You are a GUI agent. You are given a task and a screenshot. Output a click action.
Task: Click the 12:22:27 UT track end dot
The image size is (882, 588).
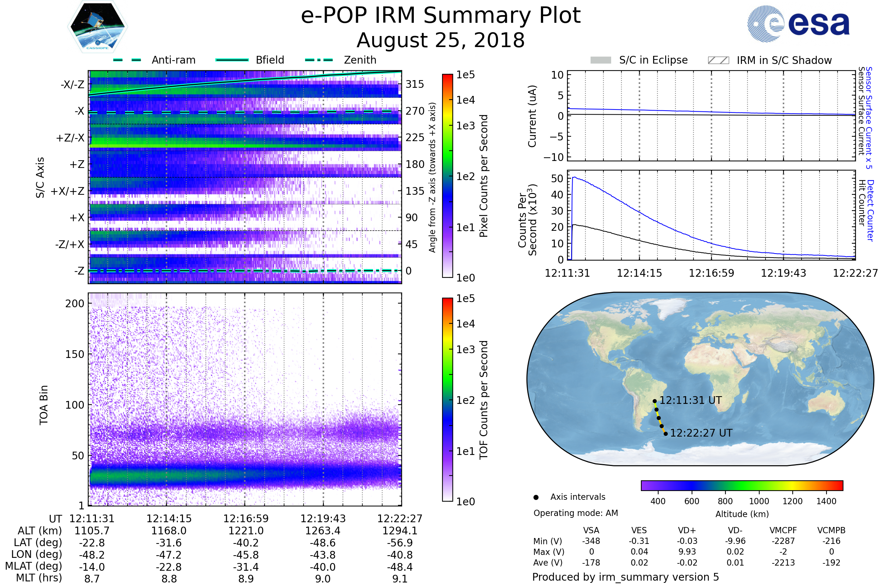click(666, 434)
